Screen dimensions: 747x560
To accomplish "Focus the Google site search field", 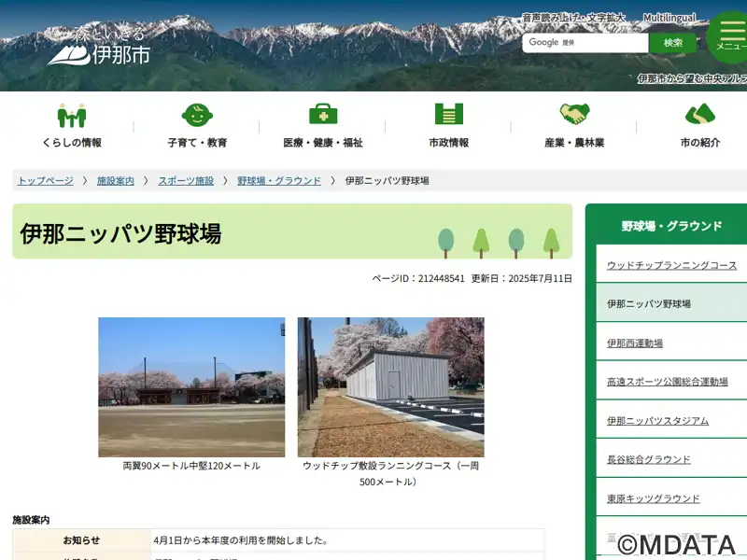I will click(x=585, y=43).
